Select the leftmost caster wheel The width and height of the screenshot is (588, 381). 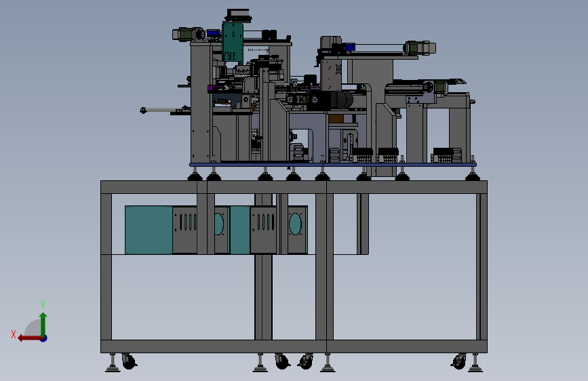click(129, 361)
